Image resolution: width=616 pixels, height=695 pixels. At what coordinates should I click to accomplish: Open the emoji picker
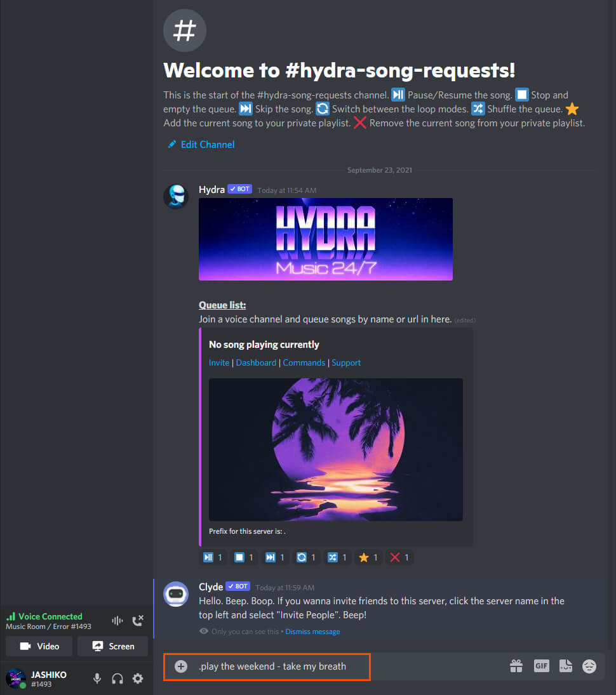click(589, 666)
